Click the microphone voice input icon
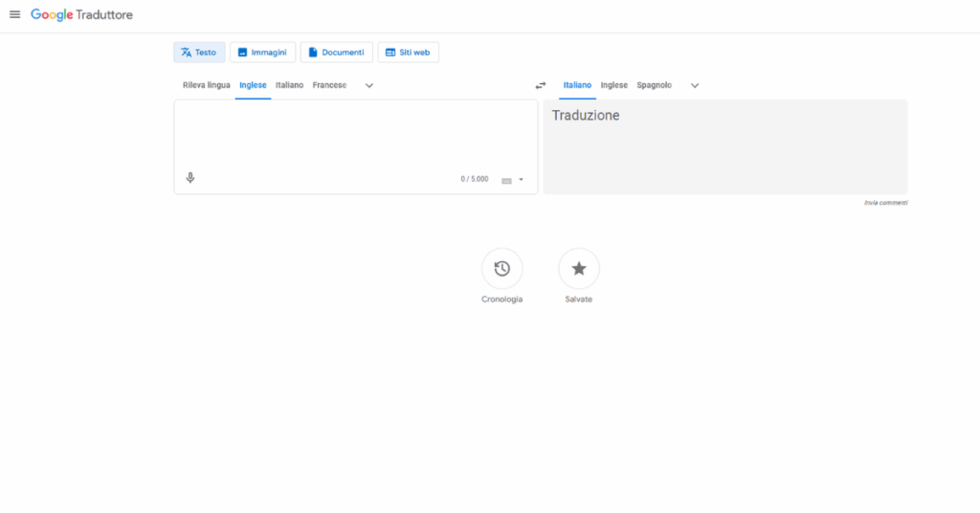 [190, 178]
